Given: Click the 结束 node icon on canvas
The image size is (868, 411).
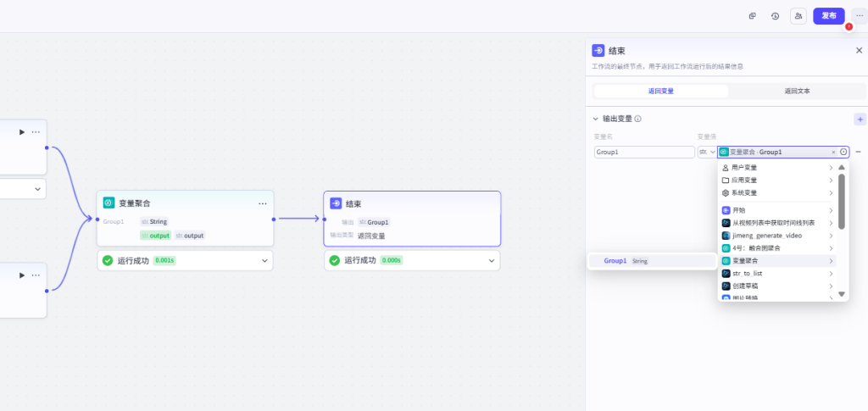Looking at the screenshot, I should pyautogui.click(x=336, y=203).
